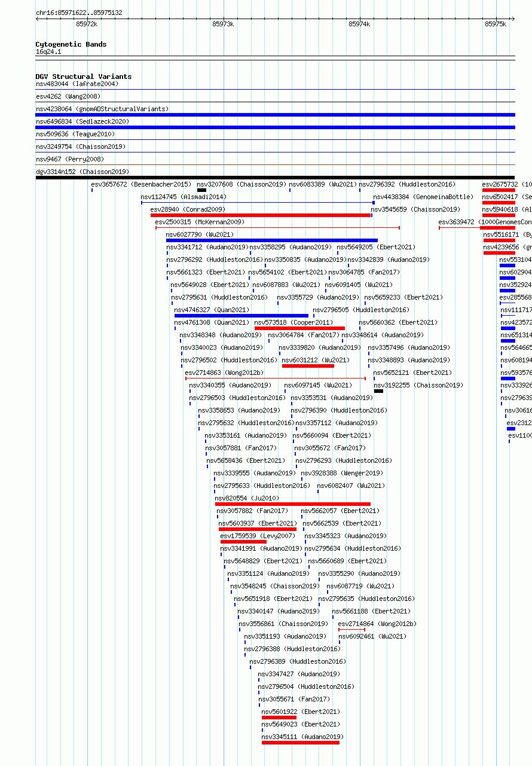Click ruler tick label 85974k
This screenshot has height=766, width=532.
(x=359, y=24)
